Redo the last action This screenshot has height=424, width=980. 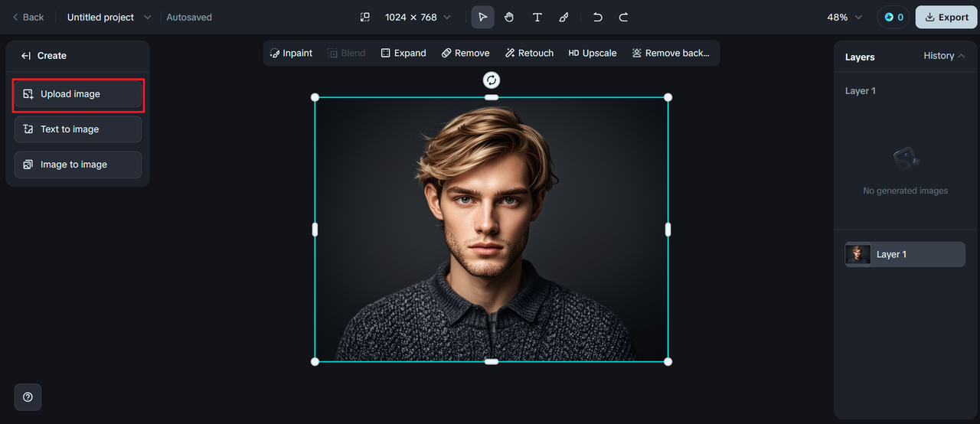(623, 17)
